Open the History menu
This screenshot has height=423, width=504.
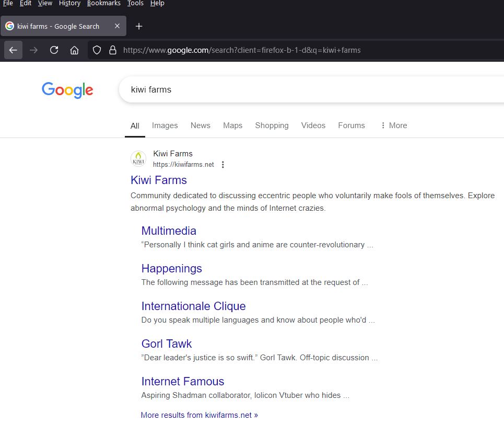point(70,3)
